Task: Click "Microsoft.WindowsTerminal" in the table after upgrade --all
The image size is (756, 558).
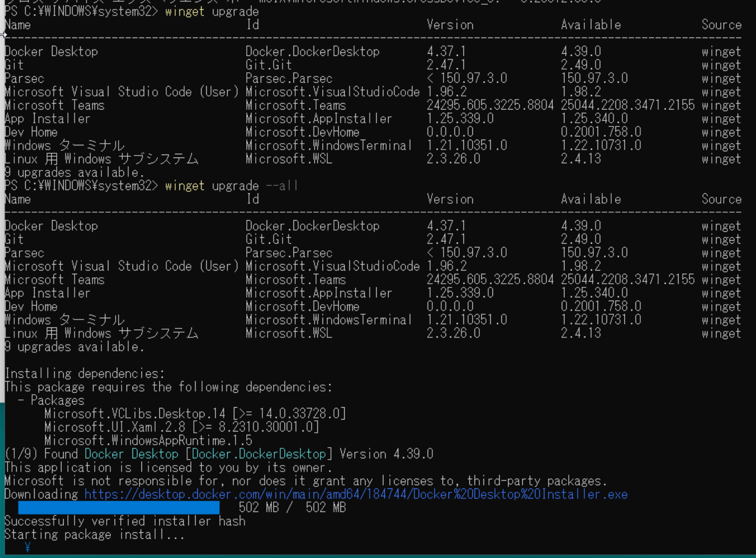Action: point(329,320)
